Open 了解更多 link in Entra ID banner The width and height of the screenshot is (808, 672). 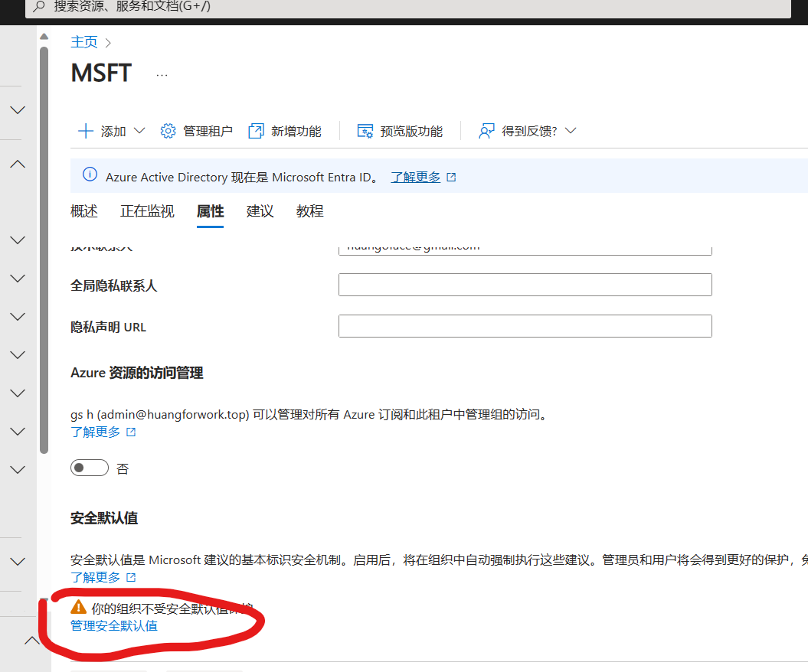point(415,177)
